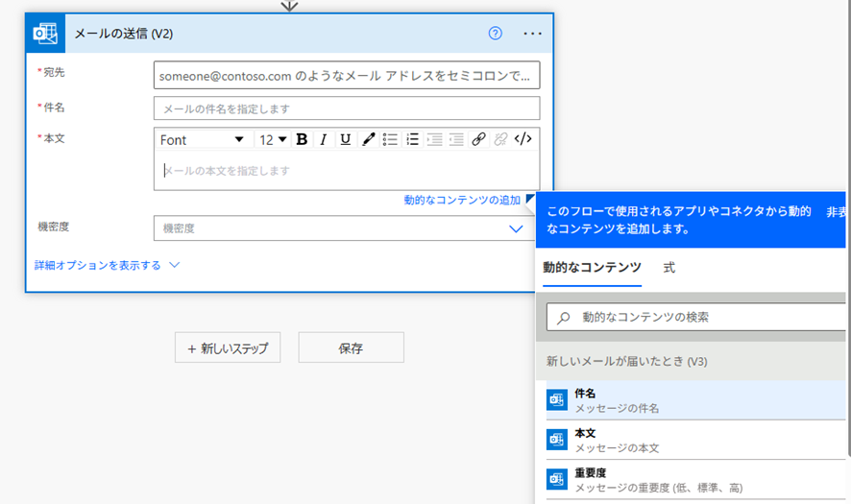Open the Font family dropdown
Screen dimensions: 851x504
(x=202, y=140)
